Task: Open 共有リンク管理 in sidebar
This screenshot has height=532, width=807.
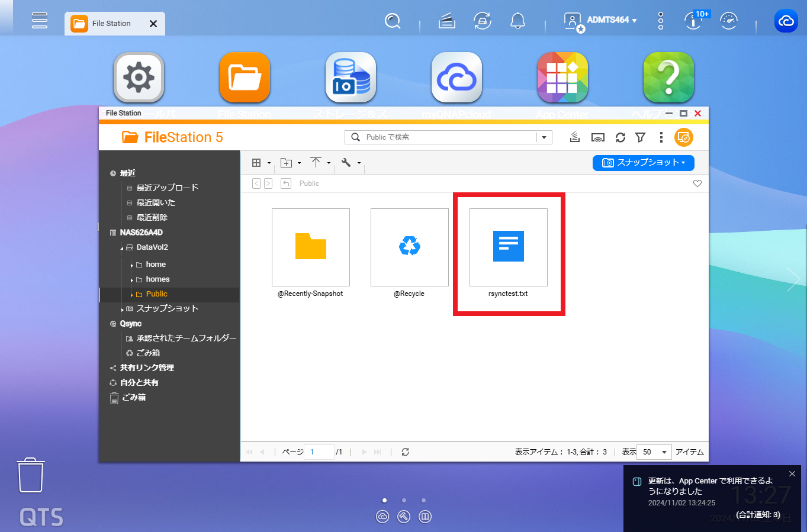Action: [146, 367]
